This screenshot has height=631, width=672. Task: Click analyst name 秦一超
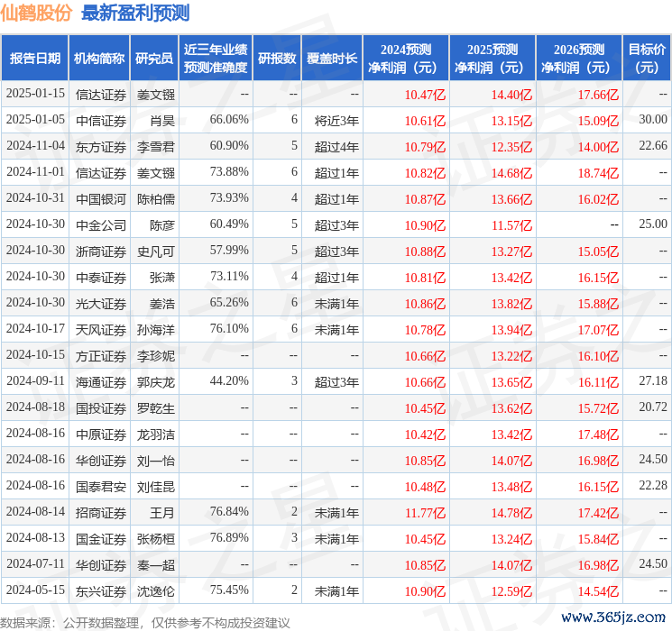tap(155, 565)
